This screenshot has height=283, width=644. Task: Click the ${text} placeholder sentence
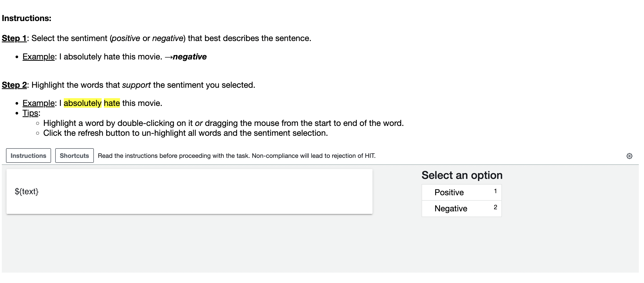coord(27,192)
